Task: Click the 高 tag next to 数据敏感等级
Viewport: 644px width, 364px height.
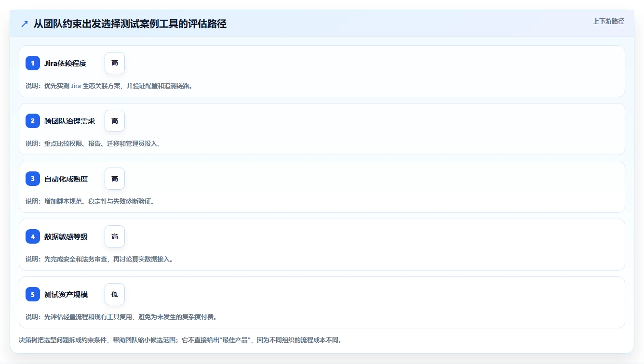Action: point(115,236)
